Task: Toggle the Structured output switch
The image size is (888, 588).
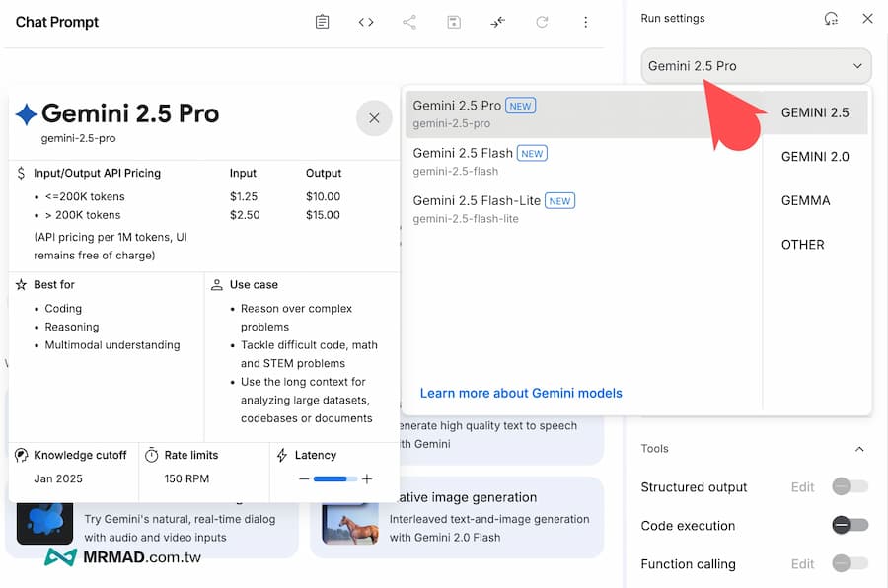Action: [x=850, y=486]
